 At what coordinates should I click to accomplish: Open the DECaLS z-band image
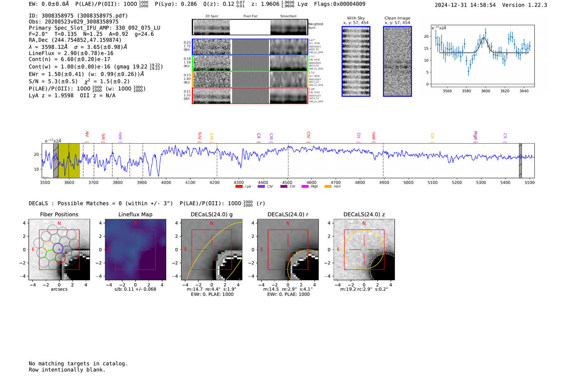pos(364,250)
